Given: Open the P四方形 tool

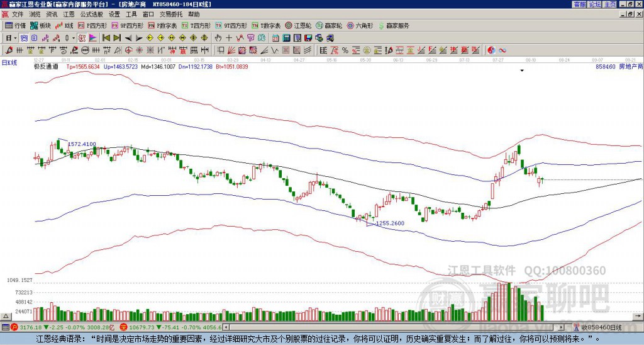Looking at the screenshot, I should (92, 25).
